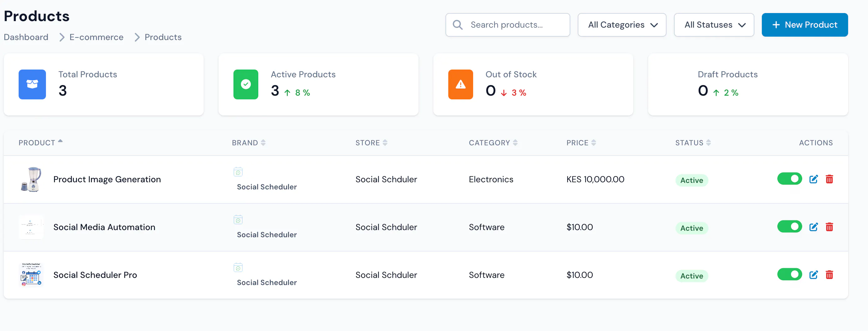Screen dimensions: 868x331
Task: Edit the Social Scheduler Pro product
Action: (813, 275)
